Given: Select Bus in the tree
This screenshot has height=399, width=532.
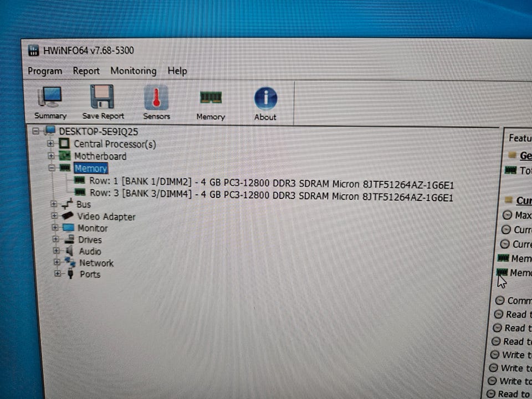Looking at the screenshot, I should (84, 204).
